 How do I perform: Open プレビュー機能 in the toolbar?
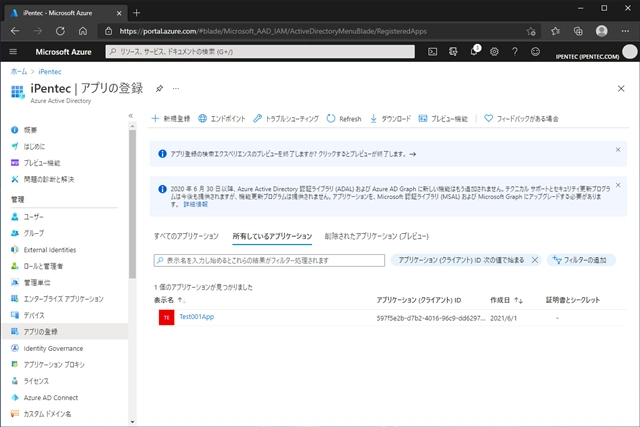pyautogui.click(x=443, y=119)
